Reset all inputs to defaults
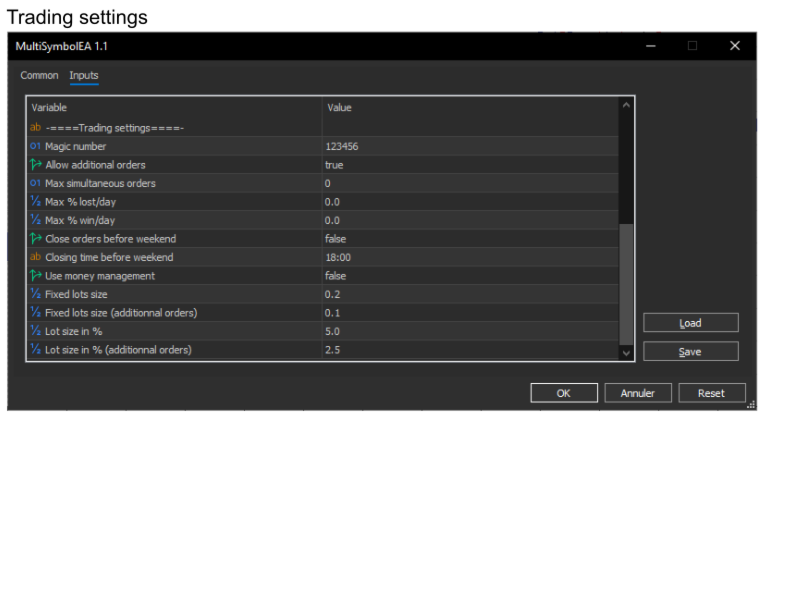The height and width of the screenshot is (600, 800). [x=712, y=393]
